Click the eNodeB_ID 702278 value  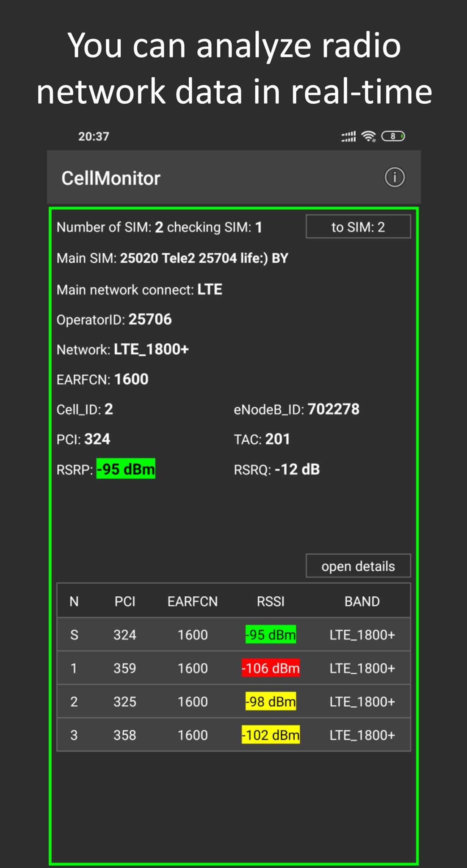tap(333, 409)
